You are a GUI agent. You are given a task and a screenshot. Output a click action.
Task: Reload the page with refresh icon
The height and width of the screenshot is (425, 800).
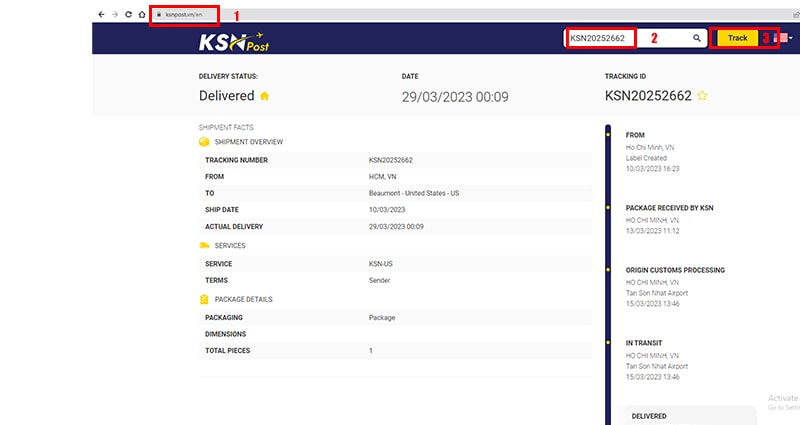[128, 14]
